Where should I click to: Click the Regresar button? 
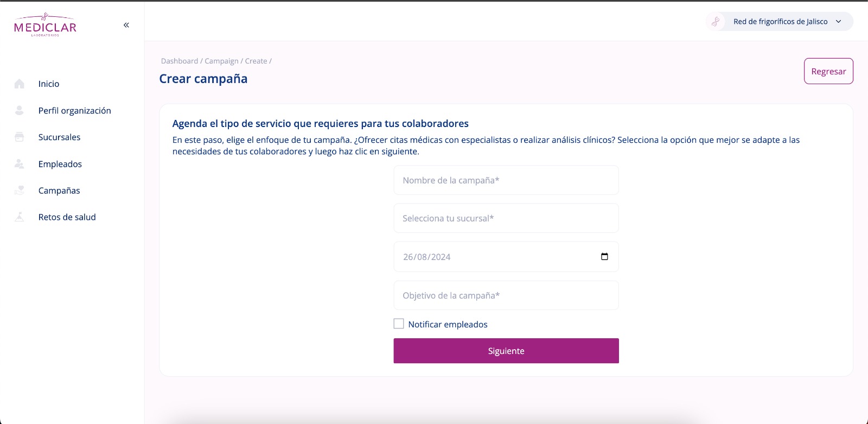tap(828, 71)
